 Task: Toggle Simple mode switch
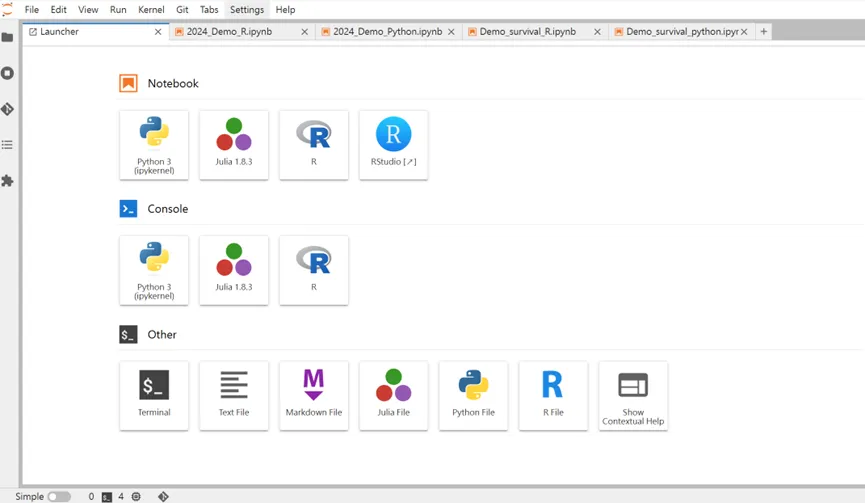[x=59, y=496]
